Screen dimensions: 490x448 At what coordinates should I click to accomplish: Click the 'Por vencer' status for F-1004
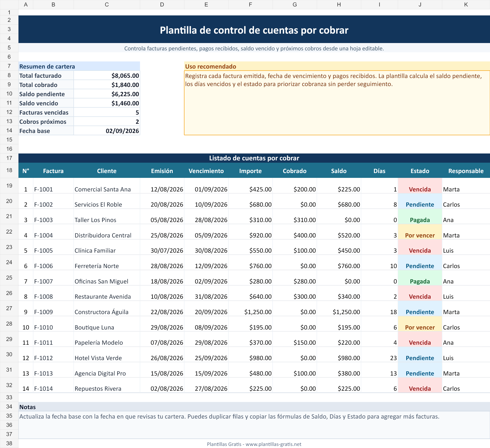coord(420,232)
